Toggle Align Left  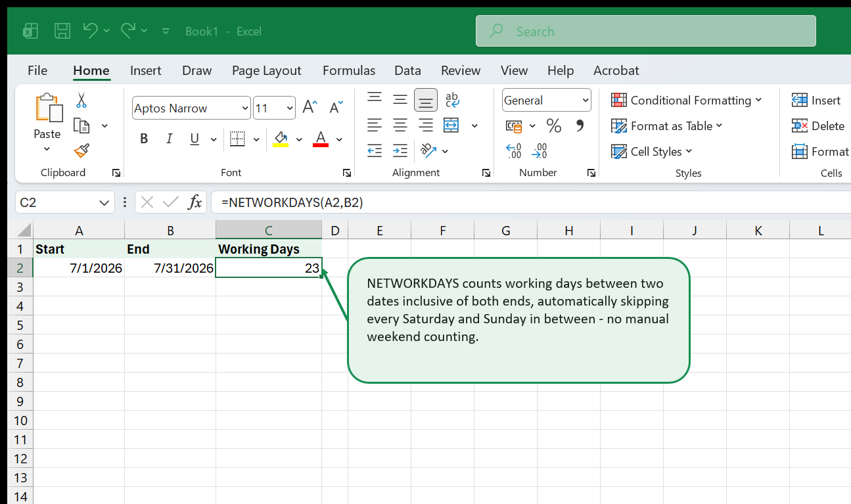[375, 125]
